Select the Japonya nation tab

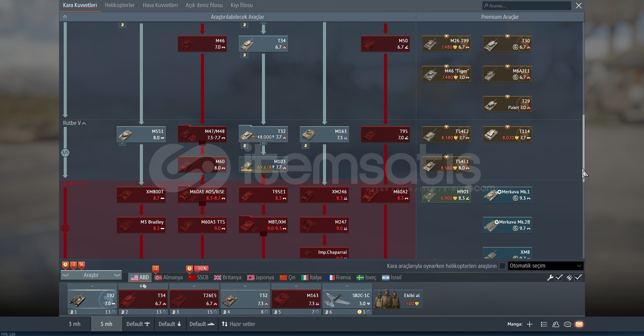coord(261,278)
